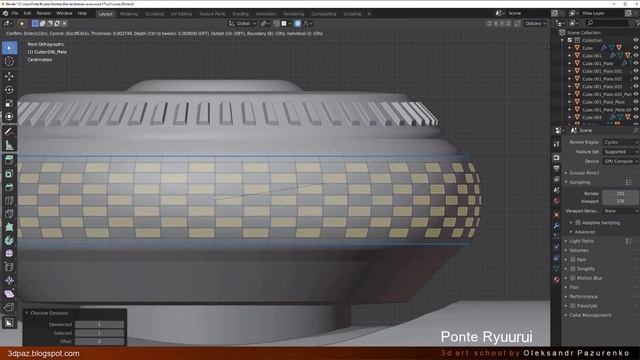
Task: Select the Shear tool
Action: [9, 294]
